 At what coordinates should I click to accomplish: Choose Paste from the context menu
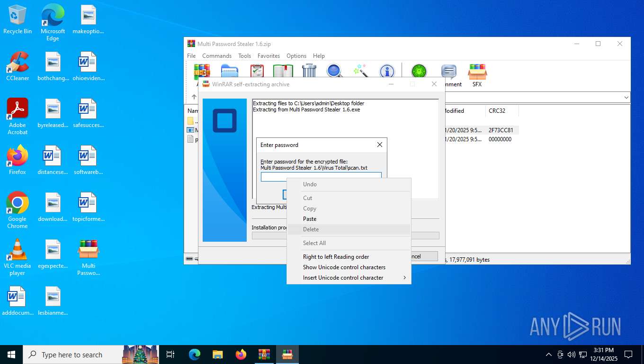coord(349,219)
